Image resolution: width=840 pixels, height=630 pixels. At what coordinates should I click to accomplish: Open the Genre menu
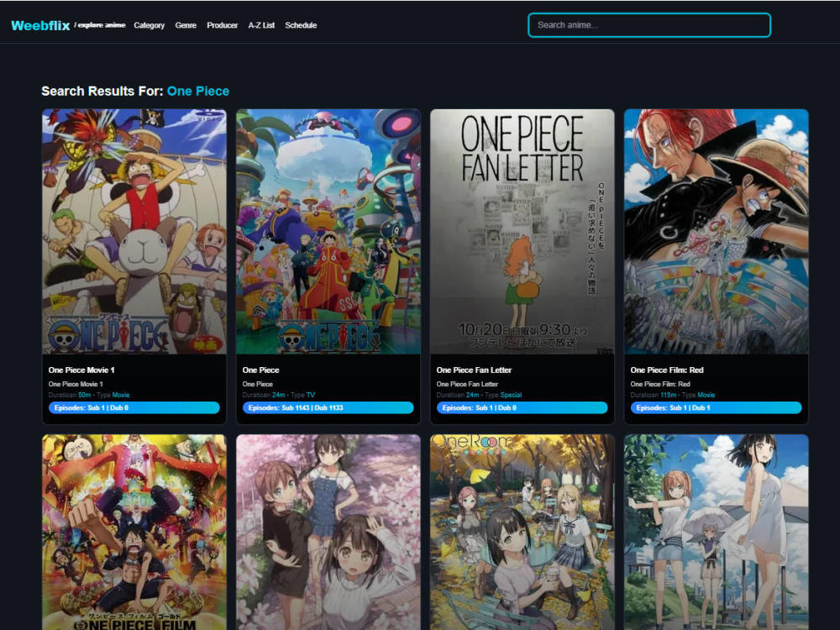[x=186, y=25]
